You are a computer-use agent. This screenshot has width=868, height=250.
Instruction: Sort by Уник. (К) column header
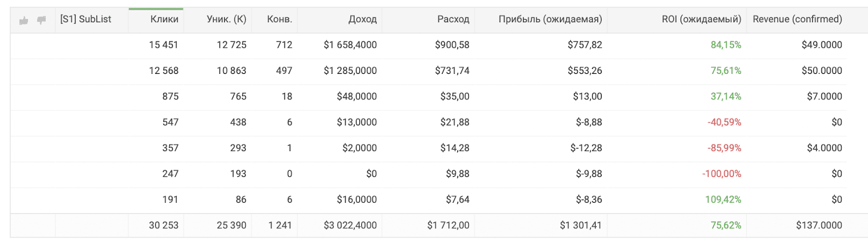click(226, 19)
